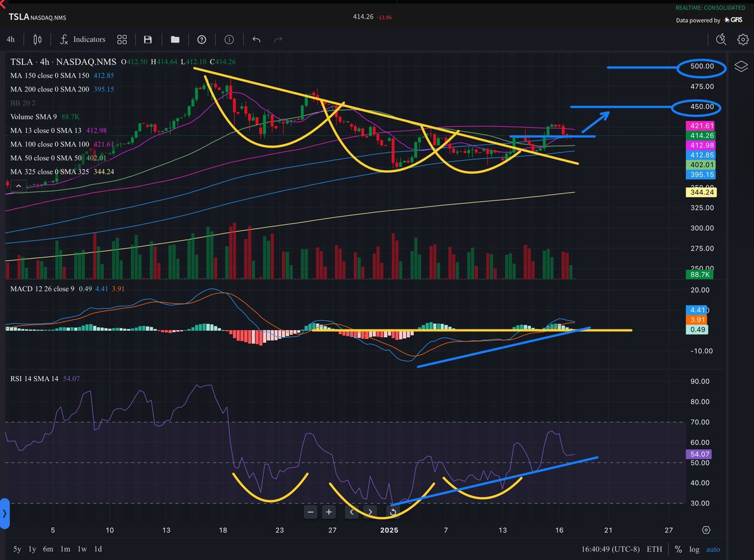The image size is (754, 560).
Task: Open the Indicators fx icon menu
Action: click(63, 40)
